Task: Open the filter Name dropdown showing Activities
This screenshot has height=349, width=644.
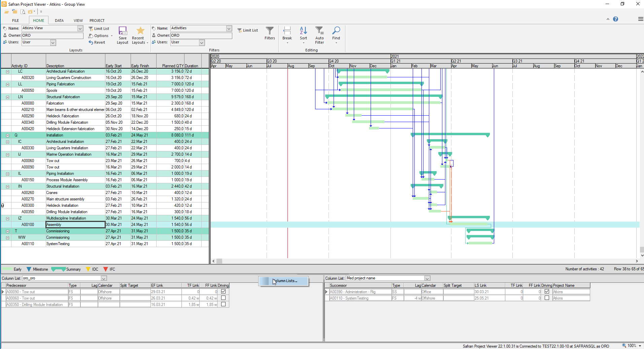Action: point(229,28)
